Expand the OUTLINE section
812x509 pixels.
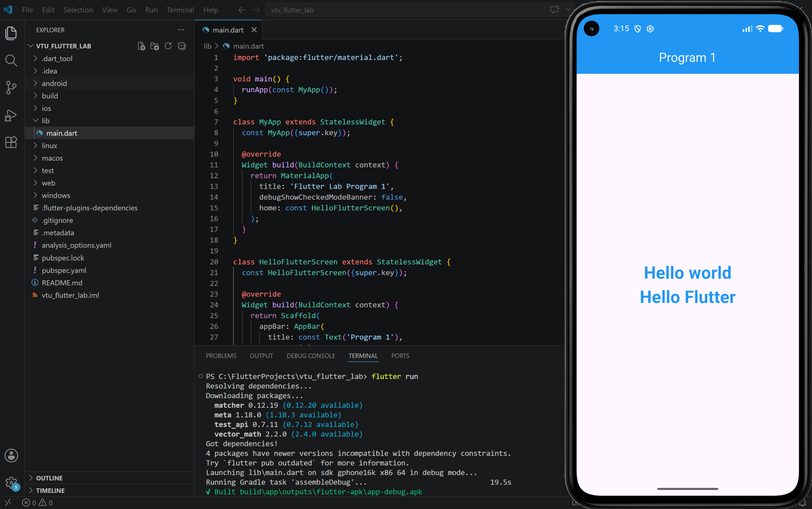[49, 478]
